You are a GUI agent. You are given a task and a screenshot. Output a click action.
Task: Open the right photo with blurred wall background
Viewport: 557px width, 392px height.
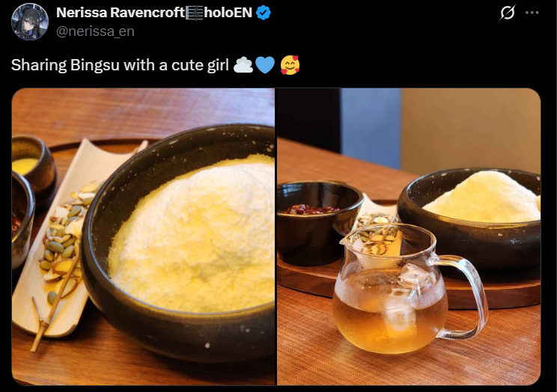[409, 236]
